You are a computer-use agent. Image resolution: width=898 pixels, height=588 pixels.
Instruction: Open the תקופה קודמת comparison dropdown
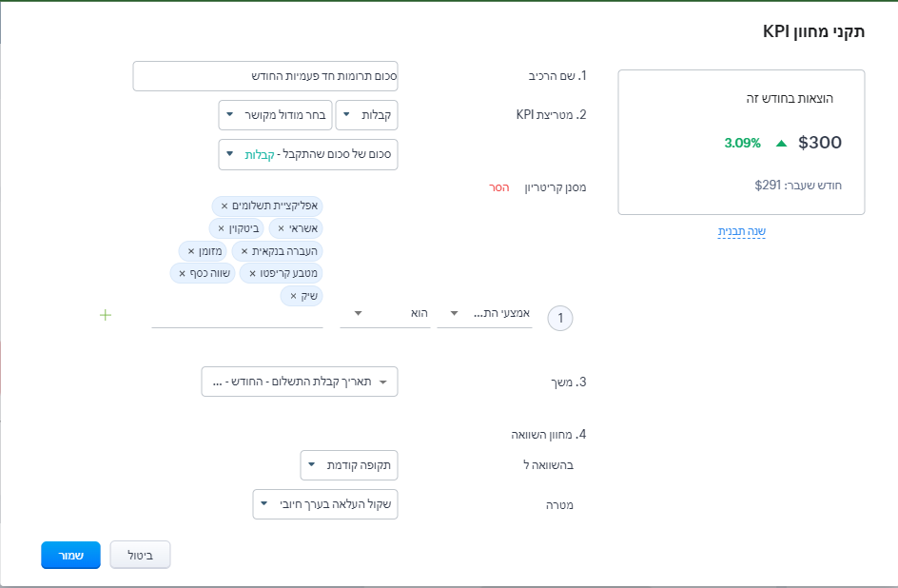click(348, 465)
